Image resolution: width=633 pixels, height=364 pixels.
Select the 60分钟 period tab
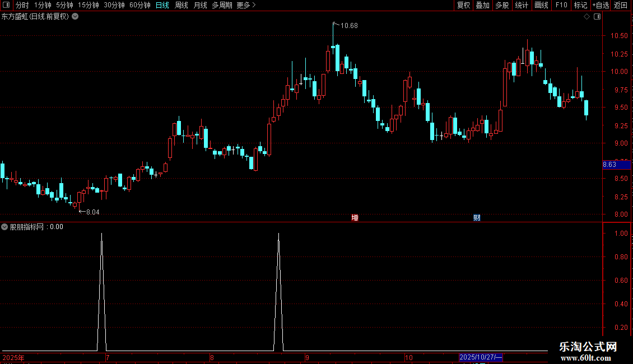[140, 5]
